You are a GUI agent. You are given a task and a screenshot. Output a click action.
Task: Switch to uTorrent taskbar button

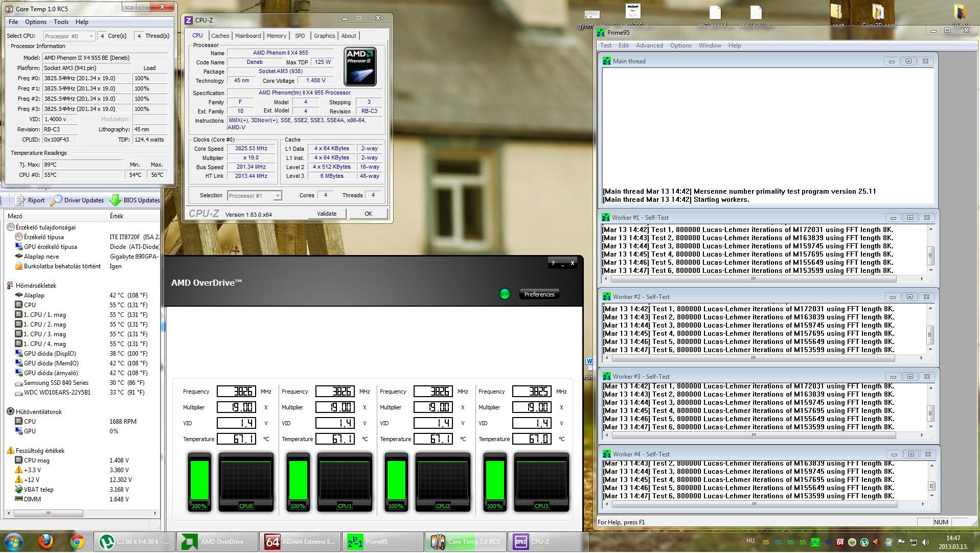(134, 542)
